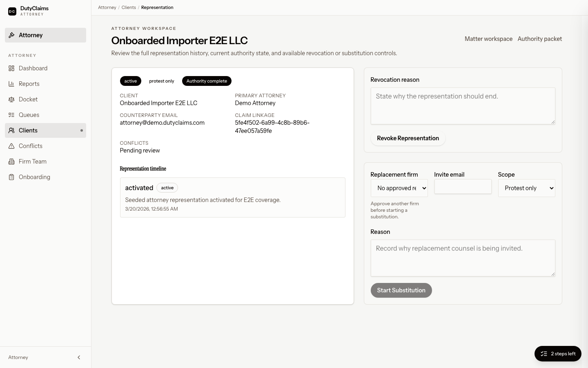Click the Dashboard grid icon
This screenshot has height=368, width=588.
click(11, 68)
